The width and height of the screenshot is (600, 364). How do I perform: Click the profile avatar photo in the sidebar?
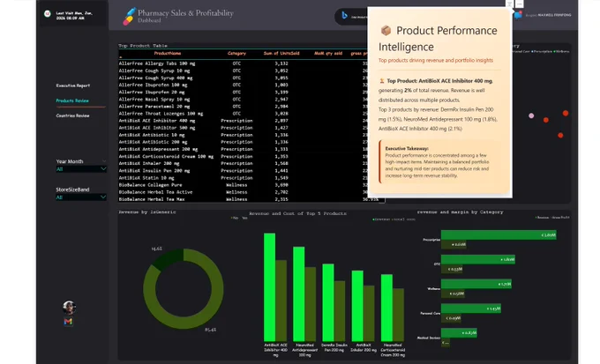69,307
